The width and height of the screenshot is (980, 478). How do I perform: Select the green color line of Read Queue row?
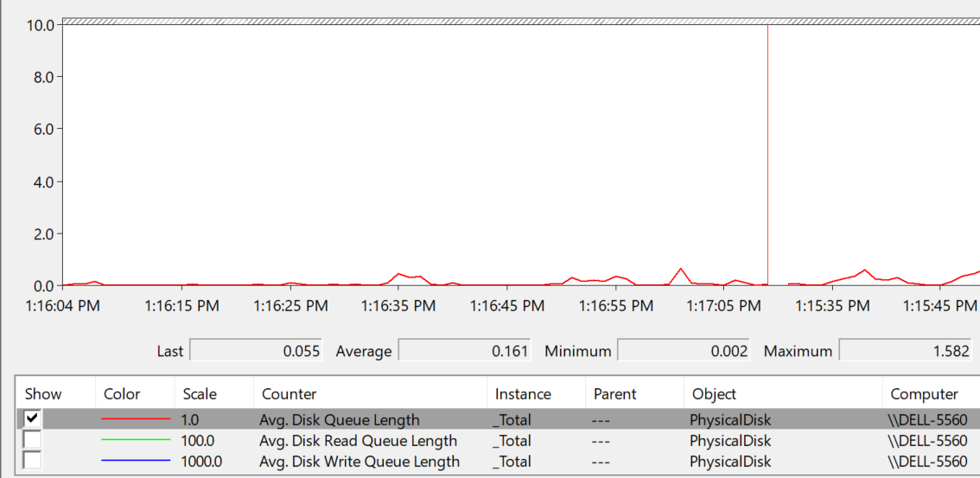coord(135,441)
